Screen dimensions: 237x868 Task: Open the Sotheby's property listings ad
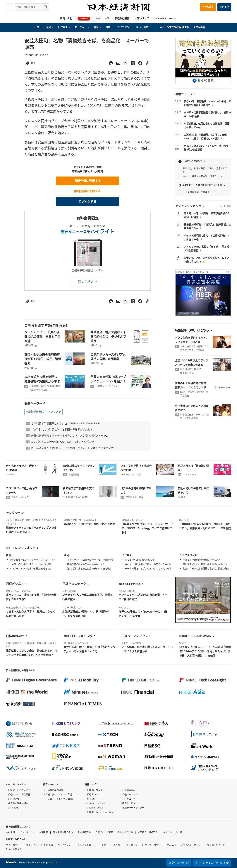(x=203, y=600)
